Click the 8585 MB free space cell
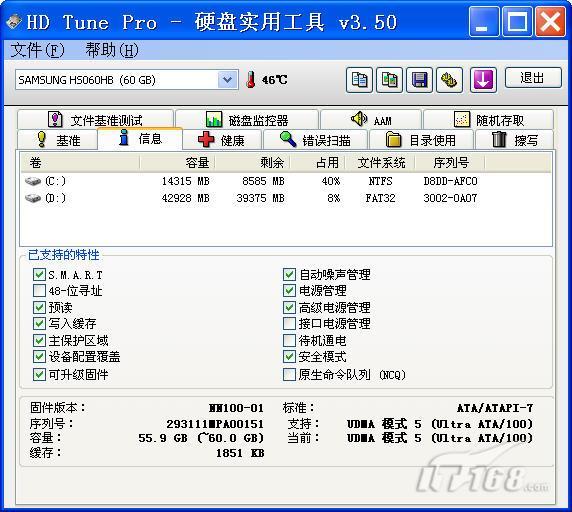Image resolution: width=572 pixels, height=512 pixels. point(263,181)
